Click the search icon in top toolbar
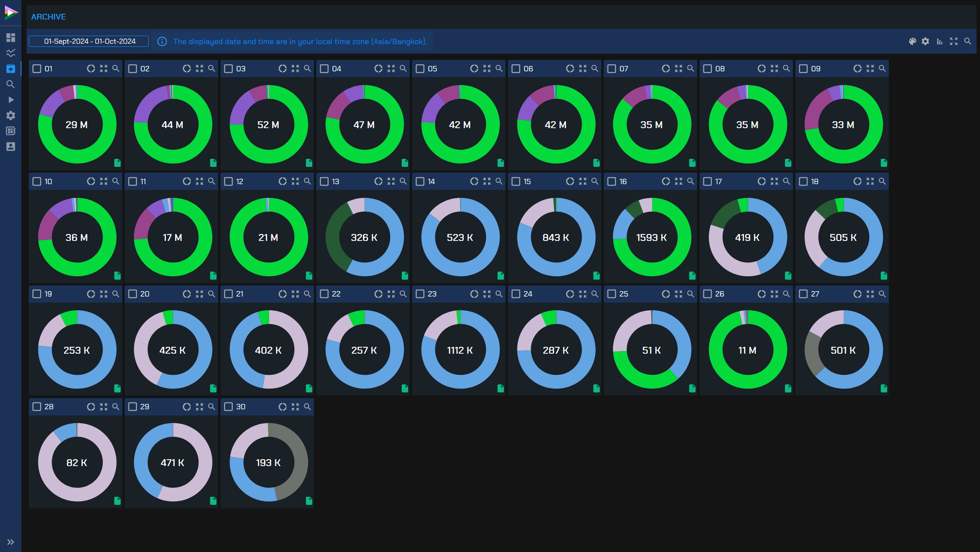The width and height of the screenshot is (980, 552). pyautogui.click(x=968, y=41)
